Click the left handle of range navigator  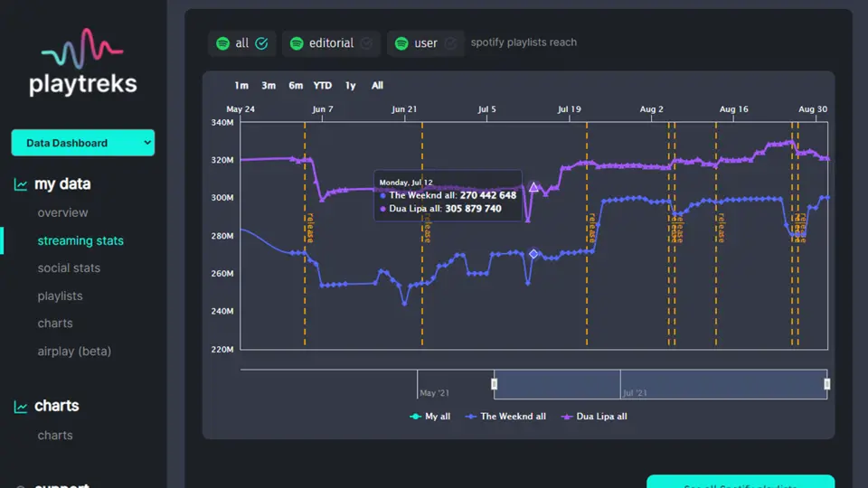point(495,384)
